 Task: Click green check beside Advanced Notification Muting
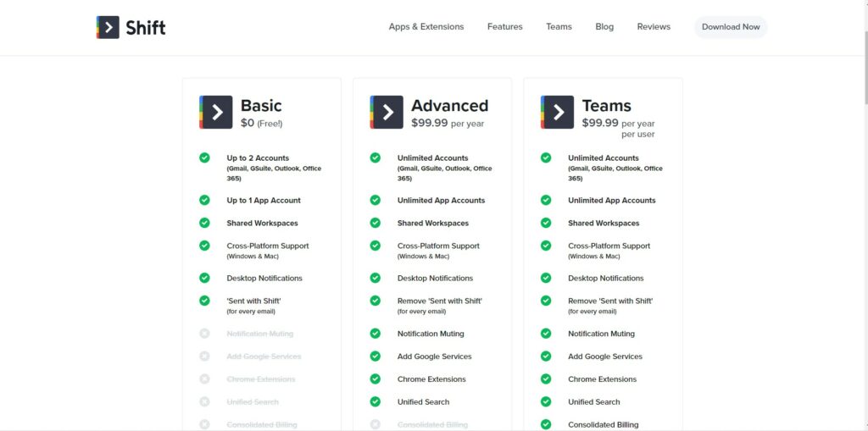coord(376,334)
